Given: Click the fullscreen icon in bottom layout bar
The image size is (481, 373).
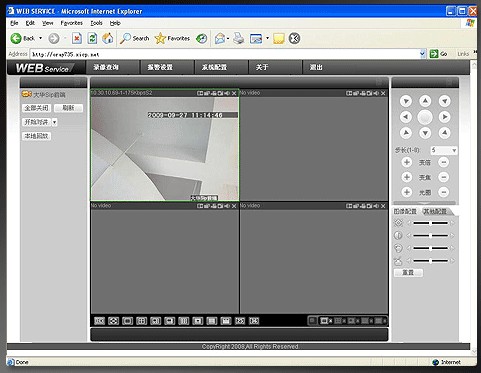Looking at the screenshot, I should pos(113,321).
